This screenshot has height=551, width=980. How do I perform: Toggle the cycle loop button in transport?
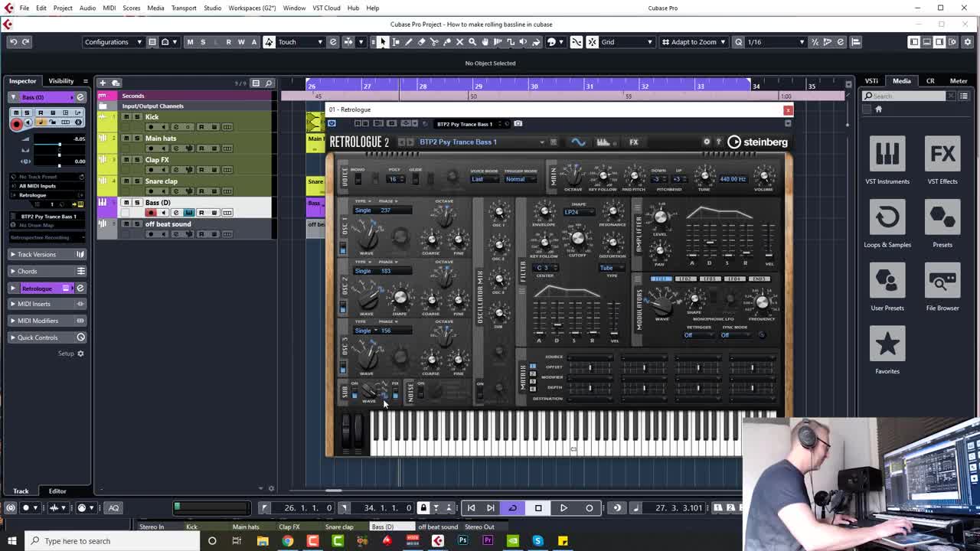pyautogui.click(x=512, y=508)
